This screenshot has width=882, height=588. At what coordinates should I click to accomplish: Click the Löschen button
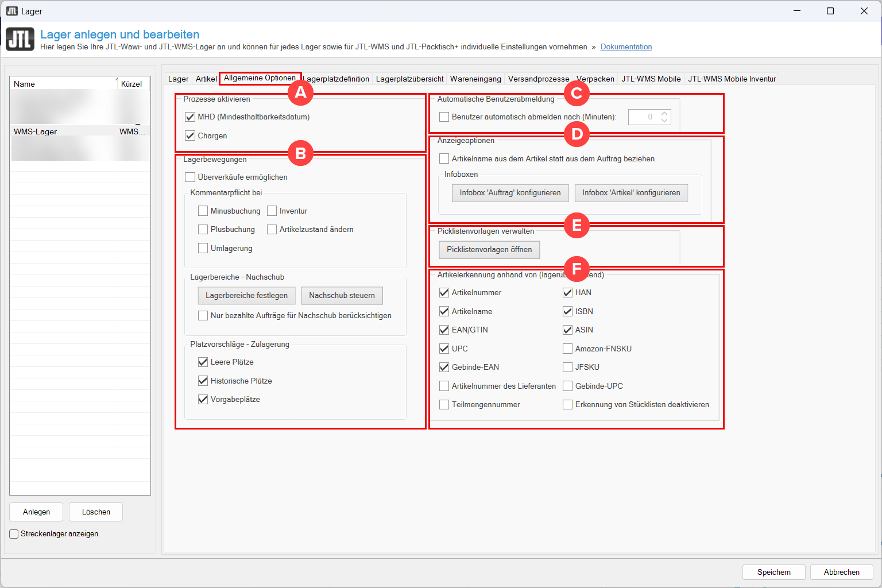(x=96, y=512)
